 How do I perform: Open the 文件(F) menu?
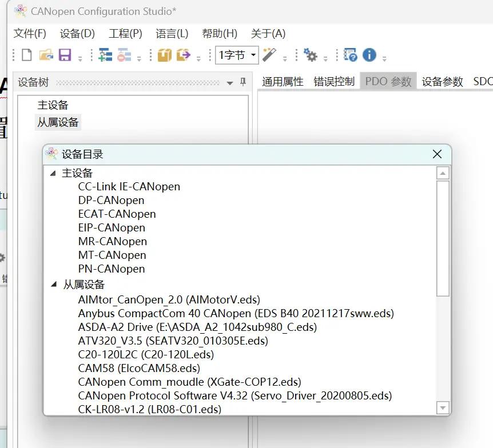[30, 33]
